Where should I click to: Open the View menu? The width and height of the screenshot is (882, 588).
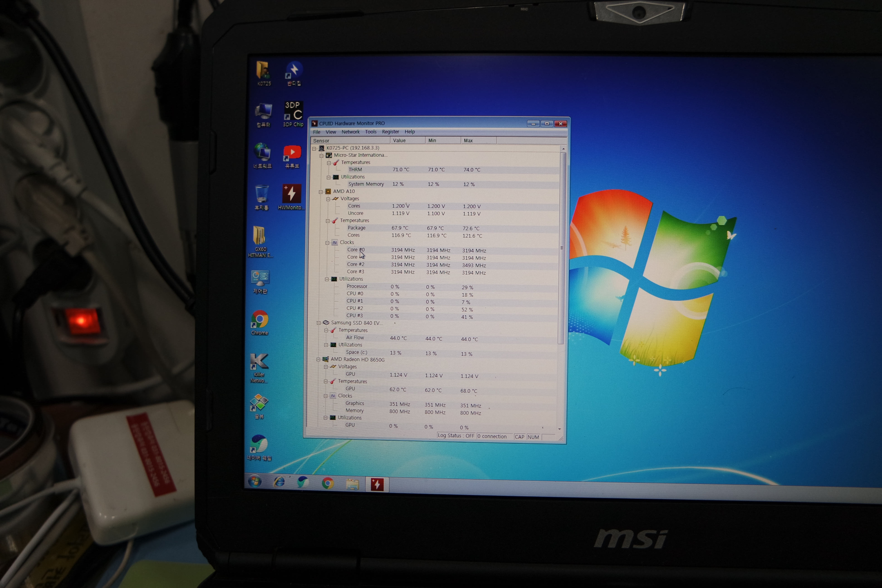(331, 132)
